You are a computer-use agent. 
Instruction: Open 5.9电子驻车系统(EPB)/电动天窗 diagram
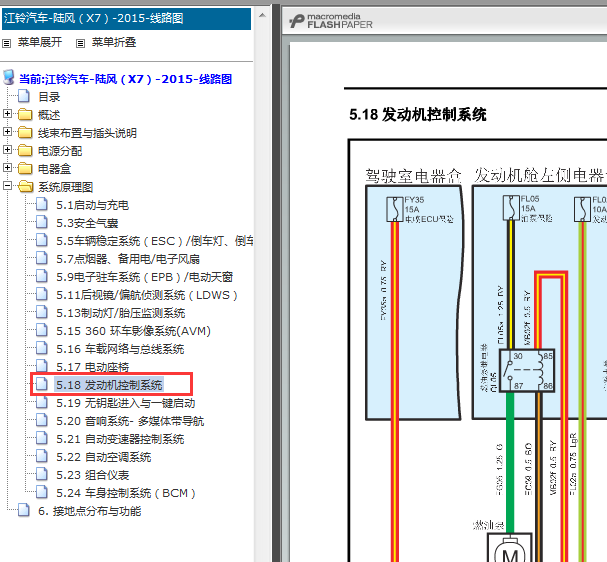pos(144,277)
